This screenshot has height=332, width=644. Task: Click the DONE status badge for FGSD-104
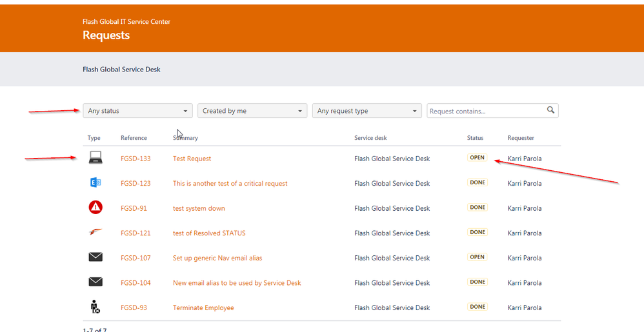(478, 282)
